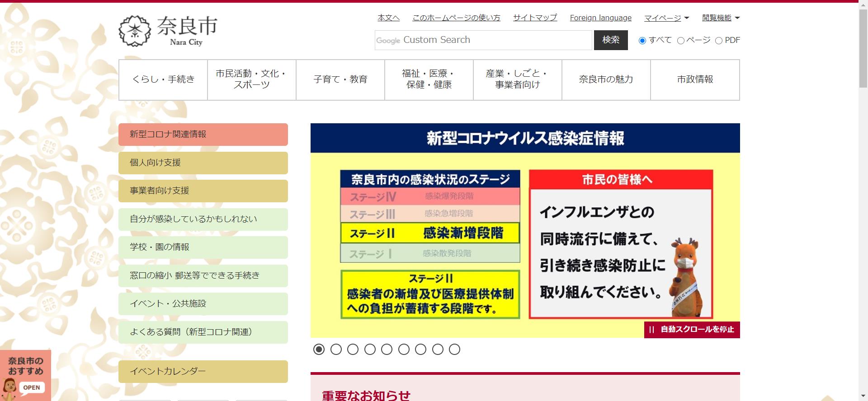Open the 子育て・教育 menu
This screenshot has height=401, width=868.
click(x=340, y=79)
